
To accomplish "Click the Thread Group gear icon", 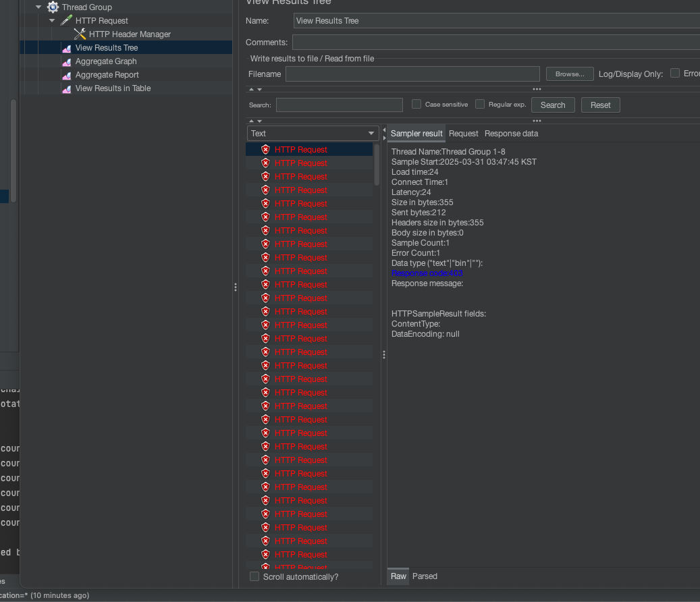I will point(53,7).
